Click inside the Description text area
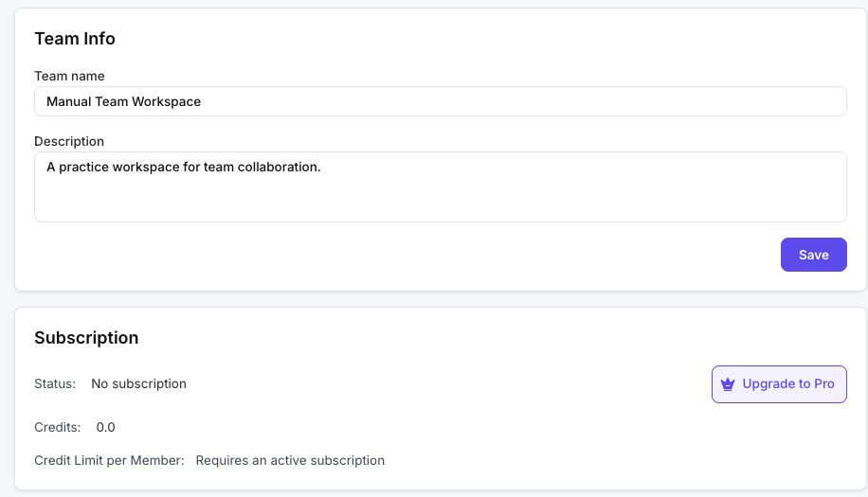The image size is (868, 497). tap(440, 186)
